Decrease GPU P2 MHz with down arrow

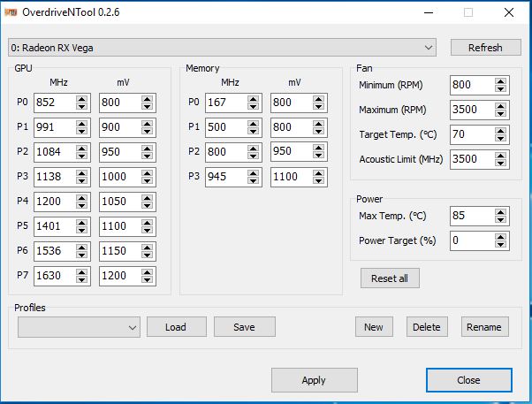pos(82,156)
